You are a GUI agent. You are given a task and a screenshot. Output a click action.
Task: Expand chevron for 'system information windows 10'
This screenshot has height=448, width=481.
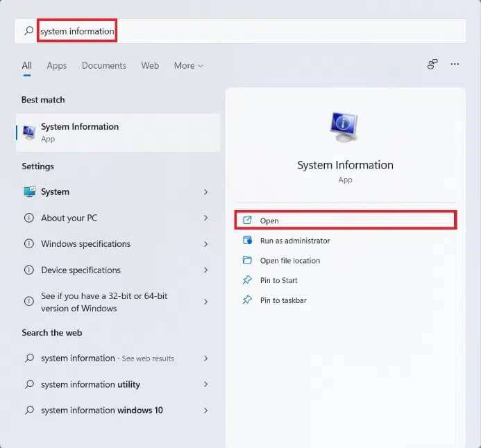pyautogui.click(x=206, y=411)
